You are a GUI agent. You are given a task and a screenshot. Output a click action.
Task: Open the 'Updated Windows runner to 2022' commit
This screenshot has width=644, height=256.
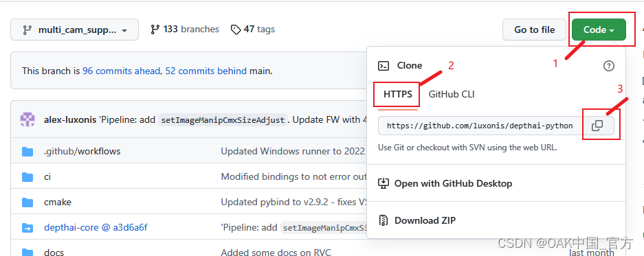pyautogui.click(x=293, y=152)
